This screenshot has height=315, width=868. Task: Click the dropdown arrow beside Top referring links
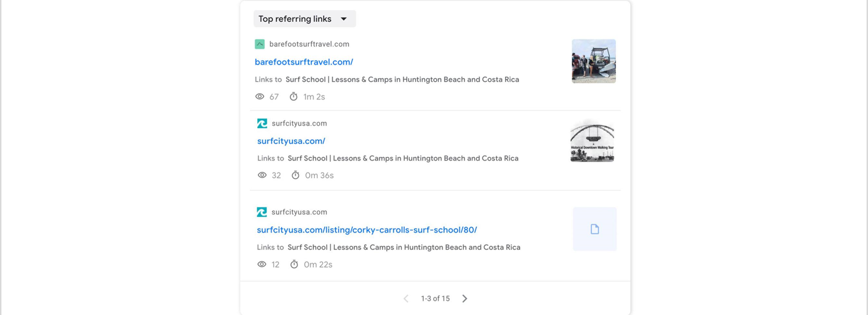click(x=344, y=19)
